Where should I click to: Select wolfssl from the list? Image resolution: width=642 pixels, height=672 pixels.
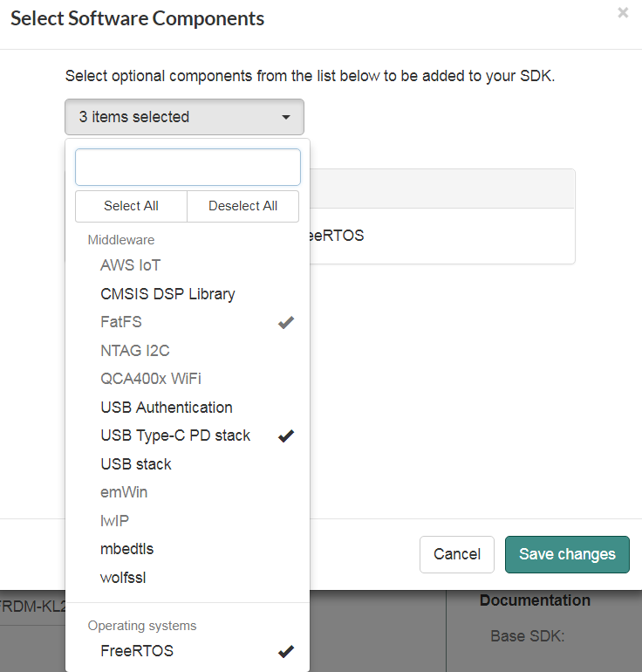[x=123, y=578]
